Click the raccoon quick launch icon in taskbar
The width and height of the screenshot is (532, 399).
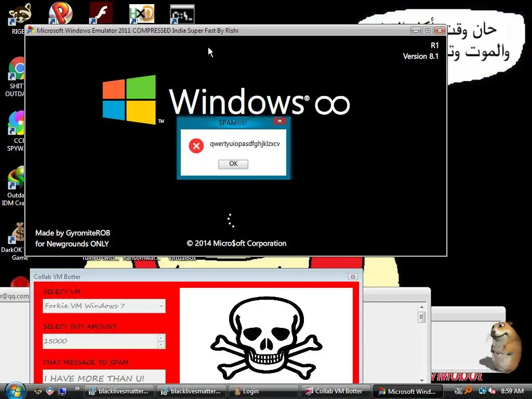click(x=38, y=391)
